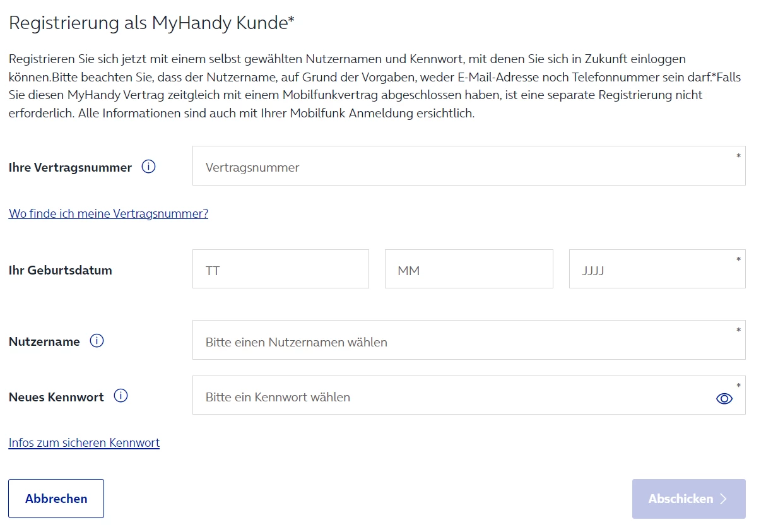Open 'Wo finde ich meine Vertragsnummer?' link

tap(109, 214)
